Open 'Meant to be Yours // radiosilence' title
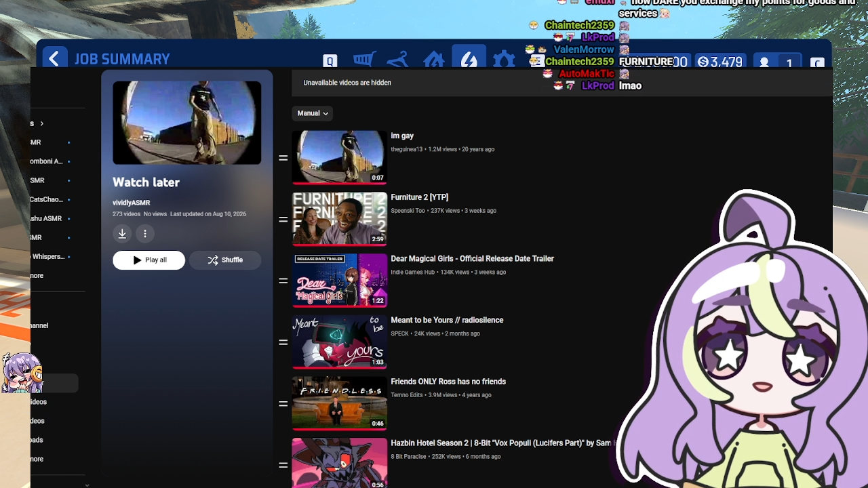This screenshot has width=868, height=488. 447,320
